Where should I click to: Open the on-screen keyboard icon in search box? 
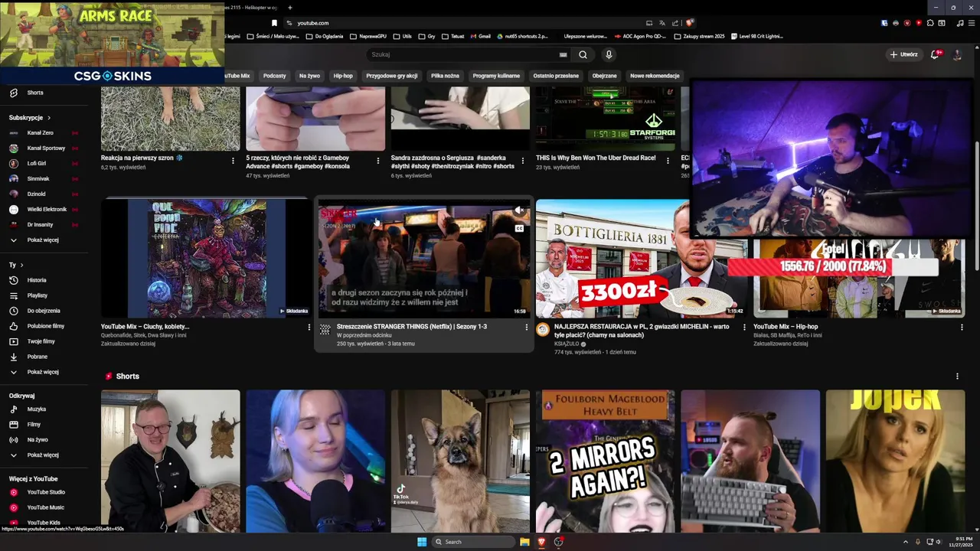tap(563, 54)
